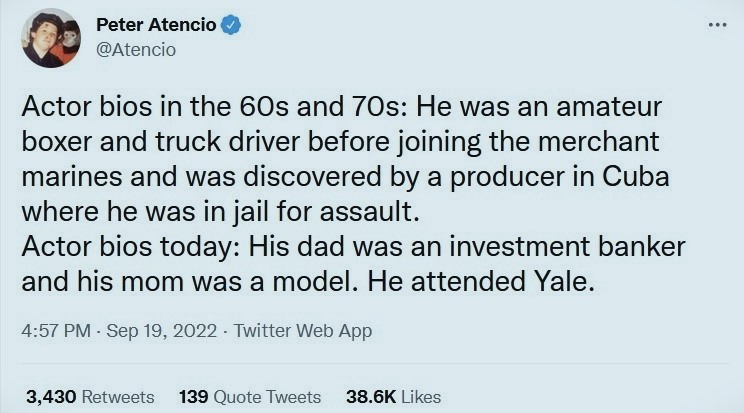Click the Peter Atencio display name
This screenshot has width=744, height=413.
(157, 26)
